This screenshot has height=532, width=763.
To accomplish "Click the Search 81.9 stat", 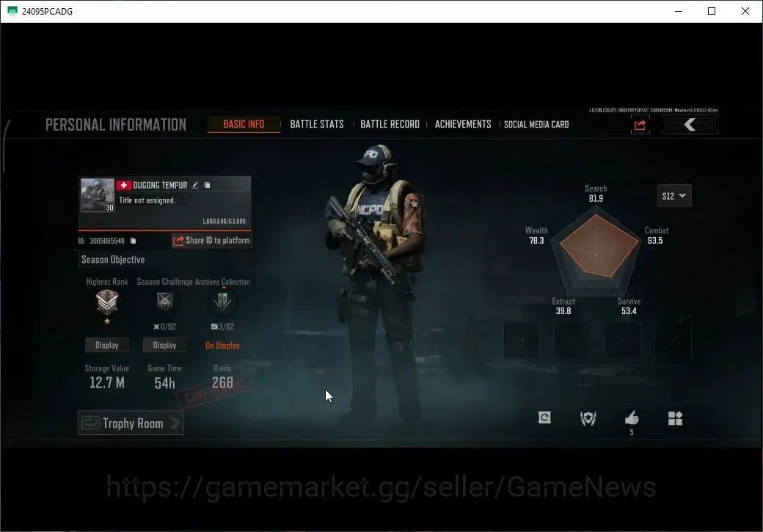I will click(596, 193).
